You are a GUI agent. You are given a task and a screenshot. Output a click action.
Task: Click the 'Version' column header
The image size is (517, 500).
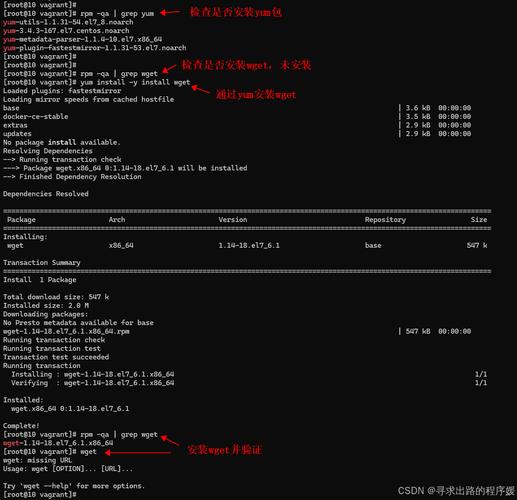pos(233,220)
